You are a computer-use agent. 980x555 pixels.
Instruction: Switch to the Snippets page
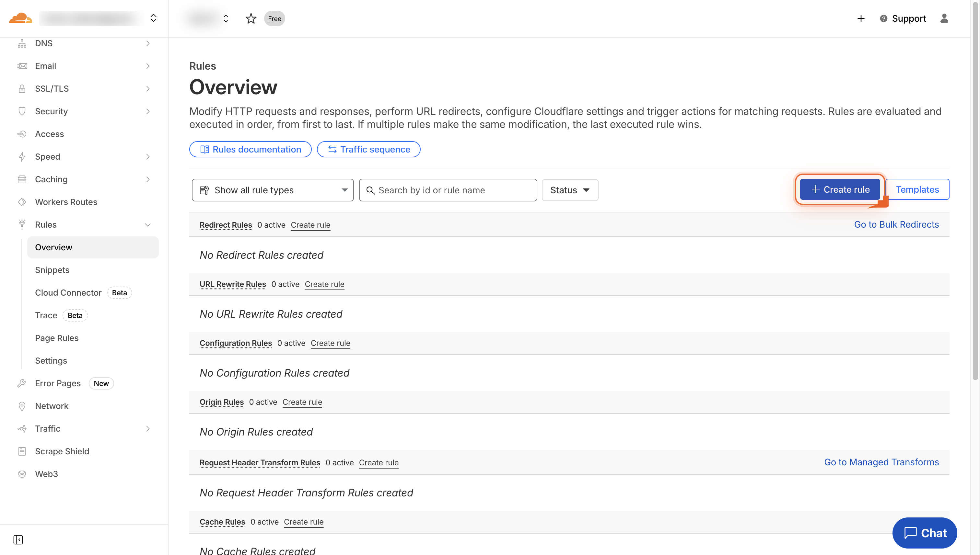(52, 270)
